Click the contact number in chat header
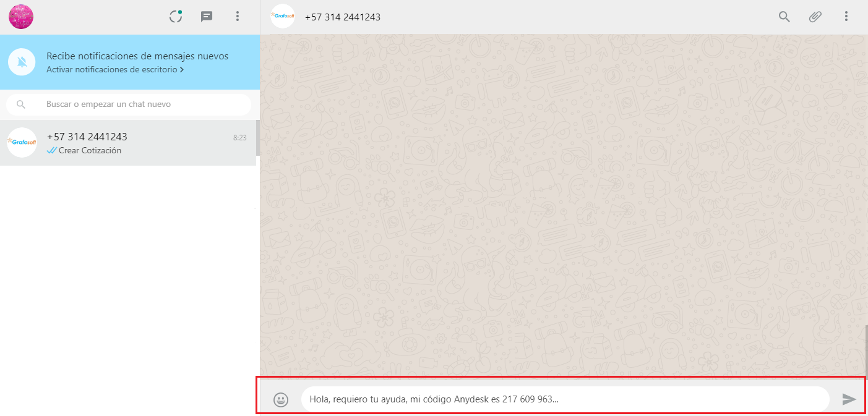This screenshot has width=868, height=416. pos(343,17)
